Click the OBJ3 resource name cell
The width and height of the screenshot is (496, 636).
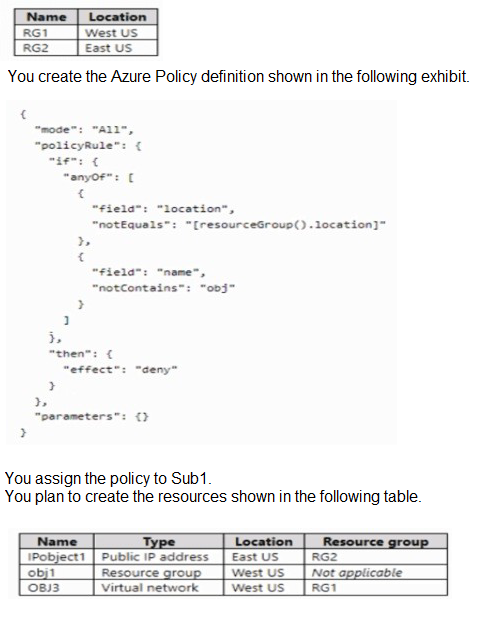[57, 588]
